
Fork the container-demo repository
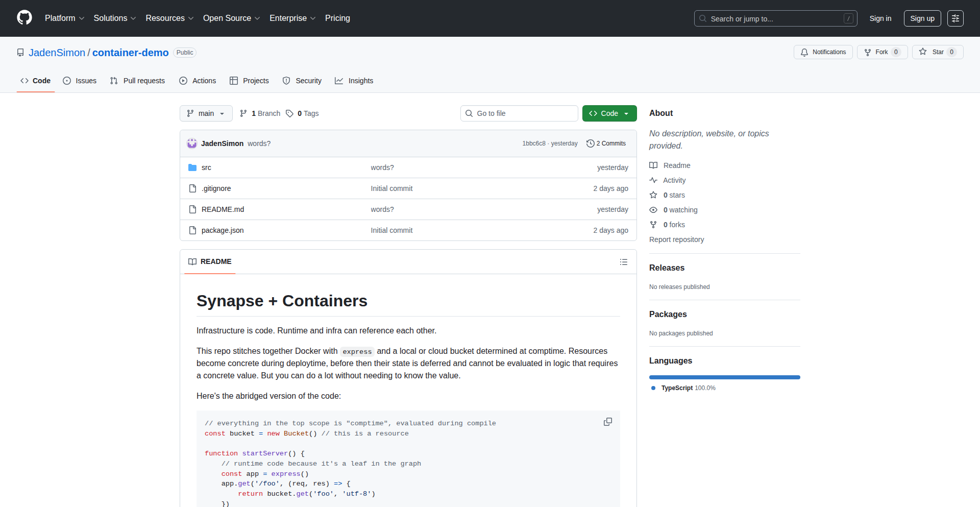(x=881, y=52)
